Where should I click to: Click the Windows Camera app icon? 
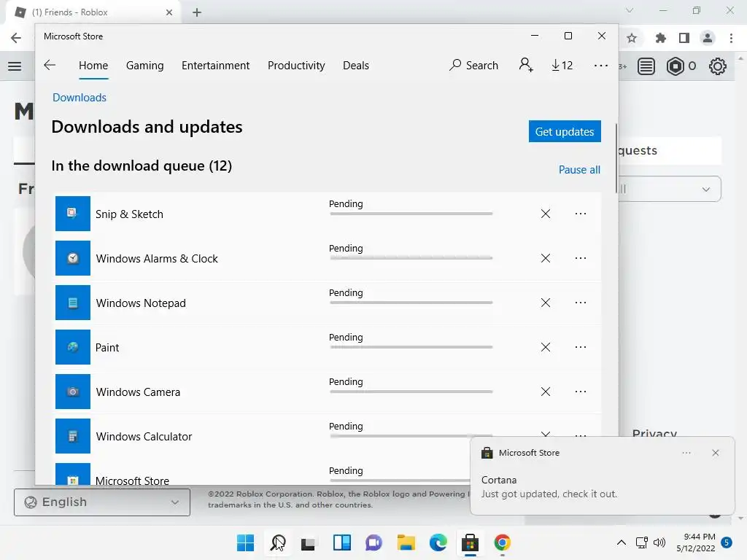pos(73,392)
